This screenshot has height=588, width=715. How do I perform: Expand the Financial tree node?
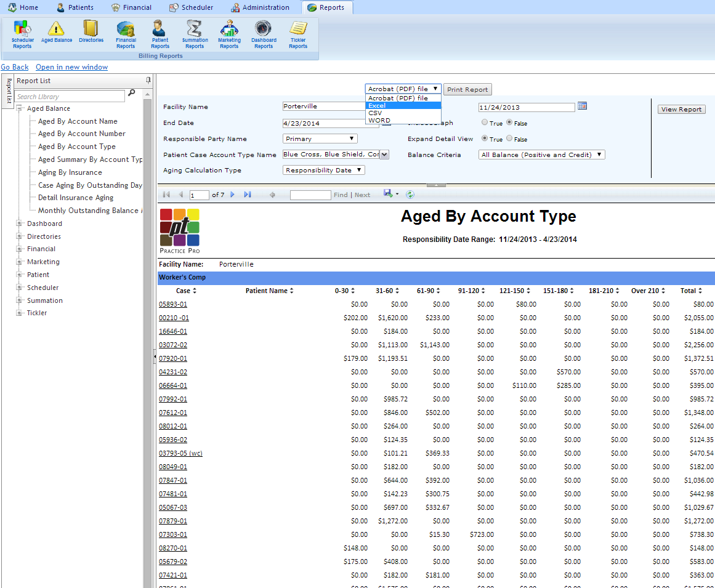tap(20, 249)
